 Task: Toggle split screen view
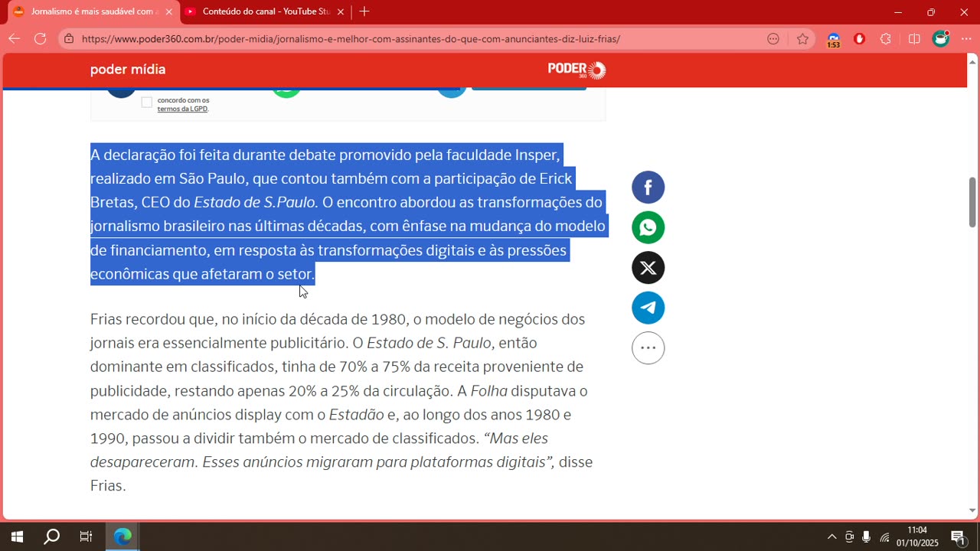pos(914,39)
